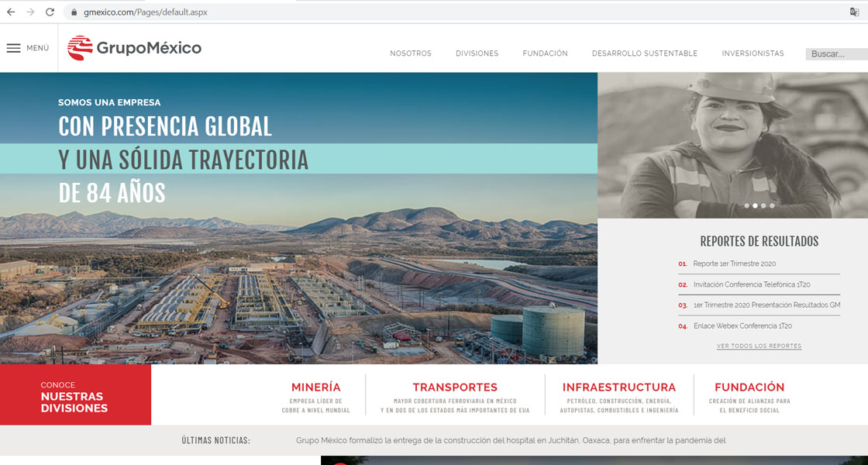This screenshot has width=868, height=465.
Task: Open 1er Trimestre 2020 Presentación Resultados GM
Action: [766, 305]
